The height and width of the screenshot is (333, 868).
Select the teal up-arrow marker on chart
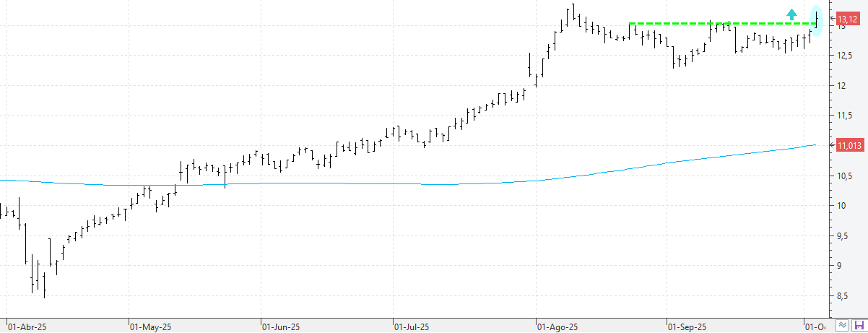[x=792, y=14]
